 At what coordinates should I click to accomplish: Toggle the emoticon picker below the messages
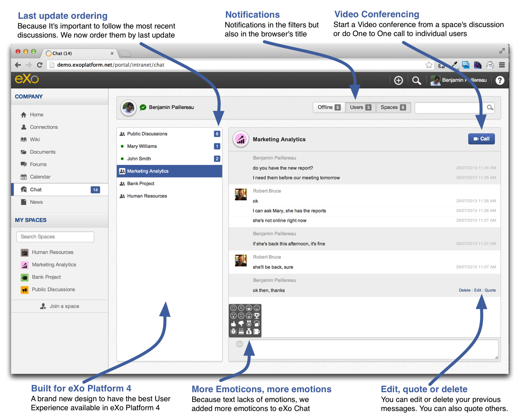pos(240,344)
